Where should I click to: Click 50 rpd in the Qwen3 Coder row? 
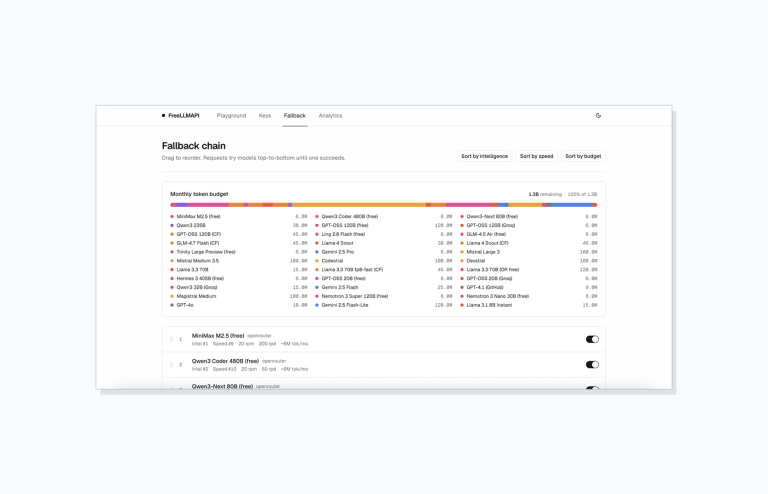(x=268, y=369)
